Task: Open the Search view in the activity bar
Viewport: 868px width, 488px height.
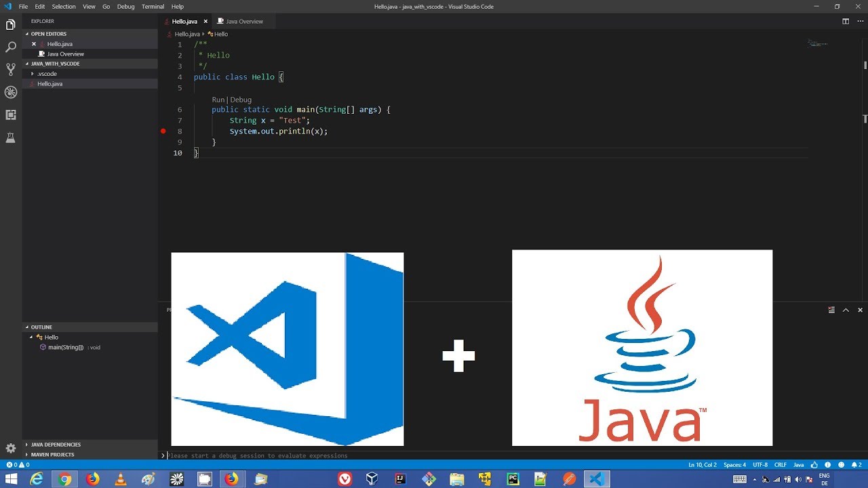Action: pos(11,47)
